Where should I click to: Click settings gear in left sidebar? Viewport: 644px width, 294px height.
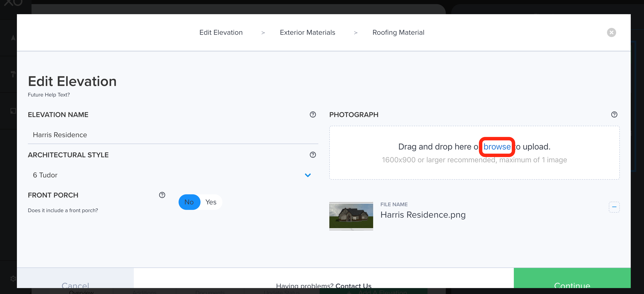tap(13, 278)
